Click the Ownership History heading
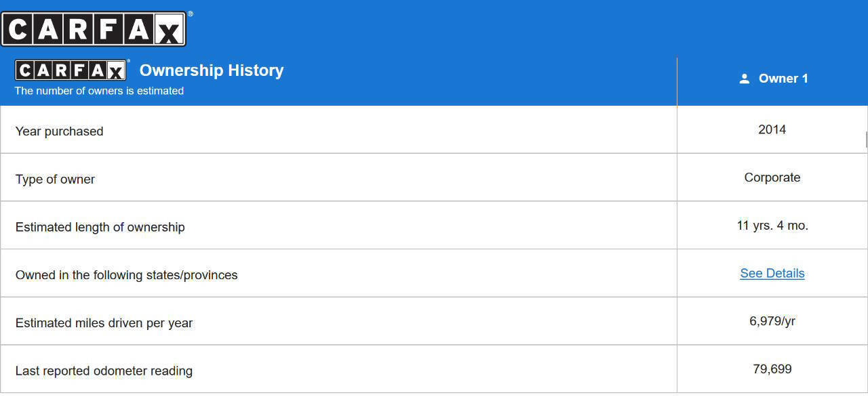The width and height of the screenshot is (868, 414). click(x=212, y=70)
